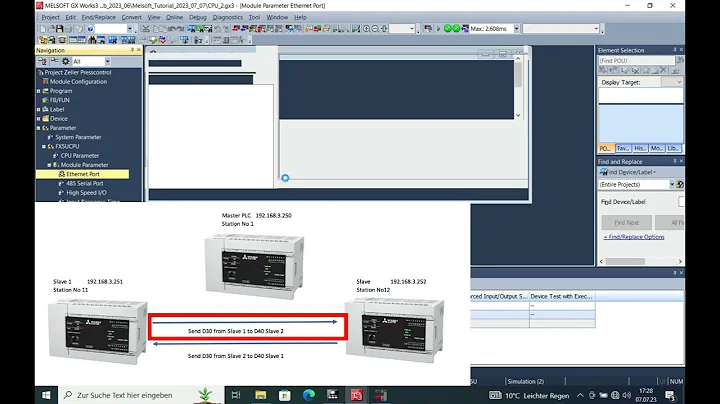Screen dimensions: 720x404
Task: Open File Explorer from the taskbar
Action: 260,395
